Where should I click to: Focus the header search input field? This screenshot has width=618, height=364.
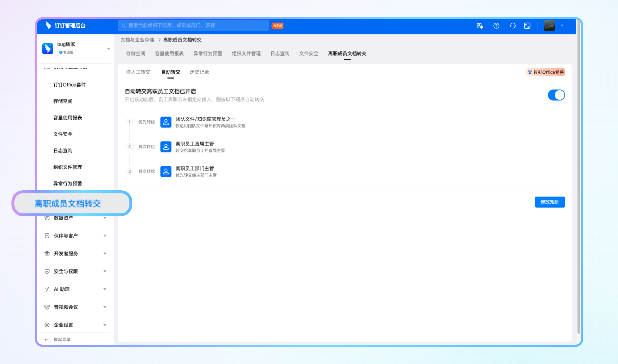pyautogui.click(x=193, y=26)
